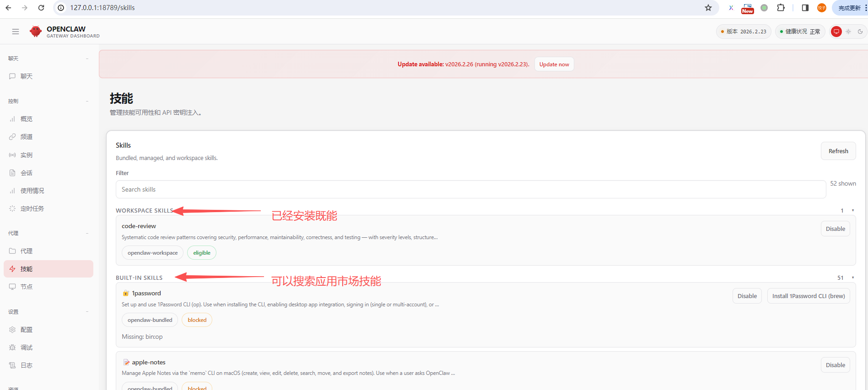Image resolution: width=868 pixels, height=390 pixels.
Task: Disable the 1password skill
Action: (747, 296)
